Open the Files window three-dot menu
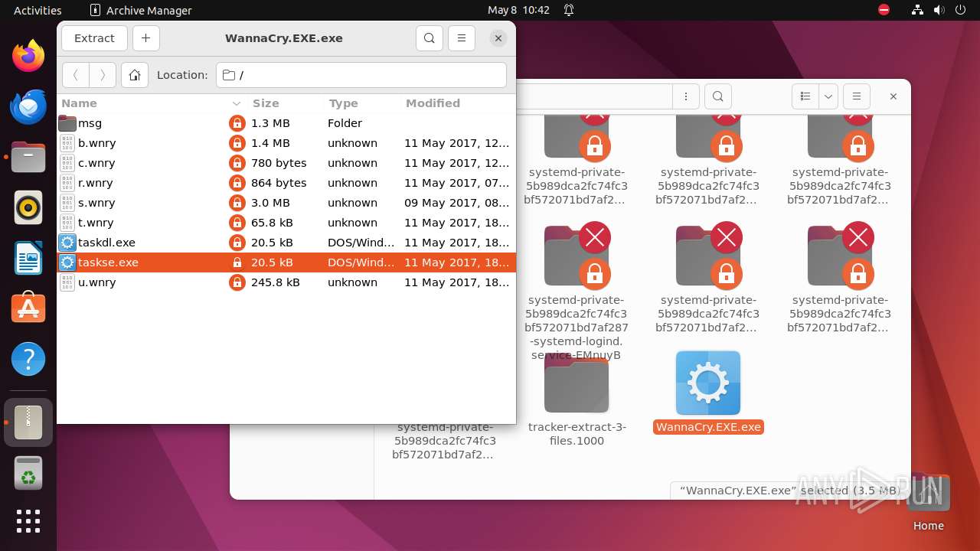This screenshot has width=980, height=551. click(686, 96)
